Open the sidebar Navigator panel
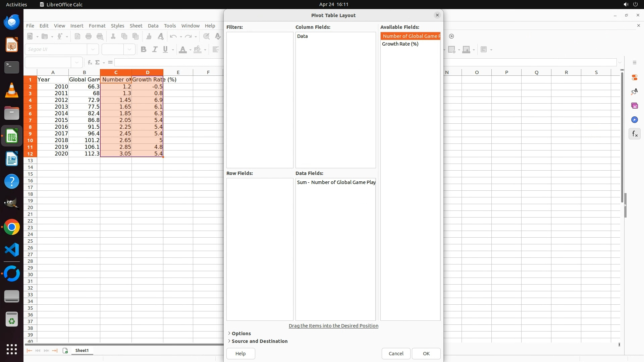The image size is (644, 362). pos(634,120)
